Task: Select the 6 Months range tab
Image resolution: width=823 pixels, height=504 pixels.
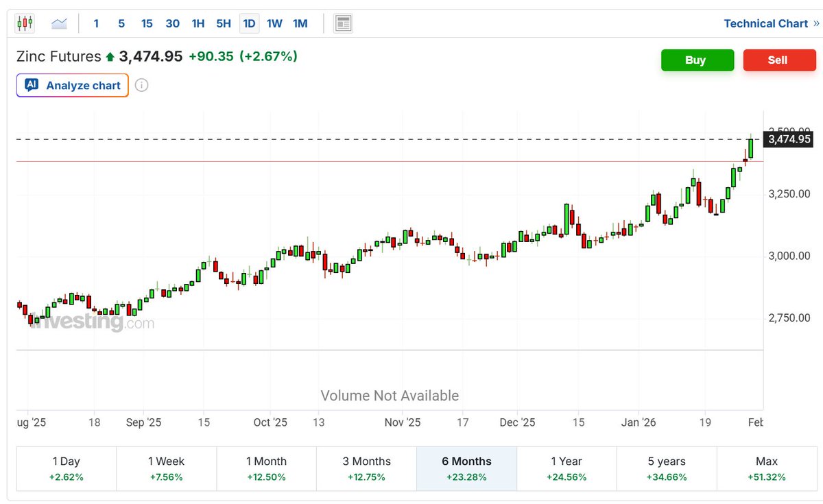Action: (x=467, y=469)
